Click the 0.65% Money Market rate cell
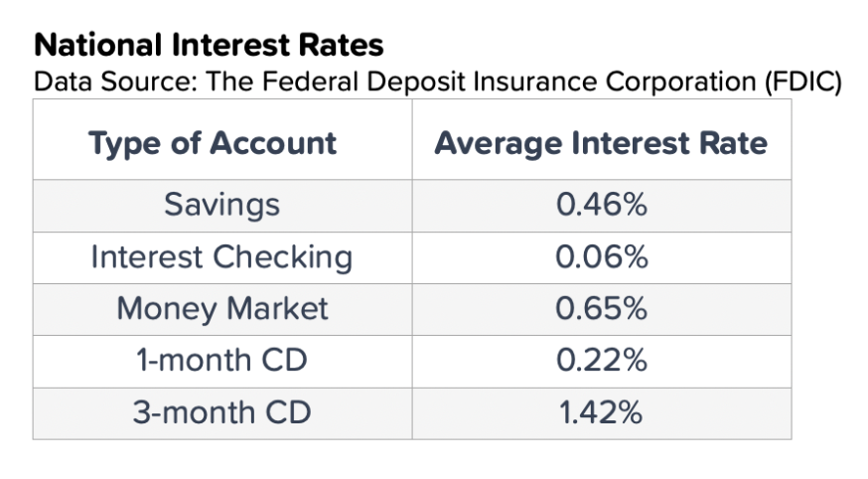 tap(601, 309)
